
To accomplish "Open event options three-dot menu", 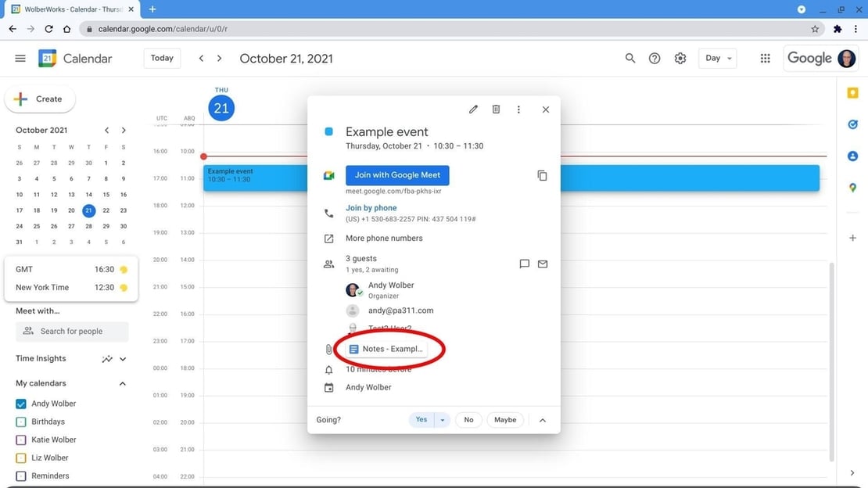I will (x=518, y=109).
